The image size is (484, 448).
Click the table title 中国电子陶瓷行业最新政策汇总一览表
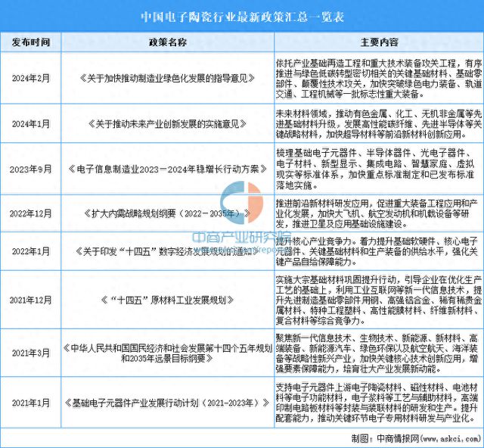pyautogui.click(x=243, y=17)
